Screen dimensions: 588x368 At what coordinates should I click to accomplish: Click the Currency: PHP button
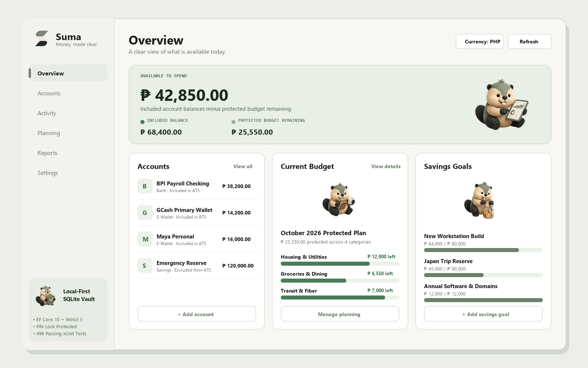[480, 42]
